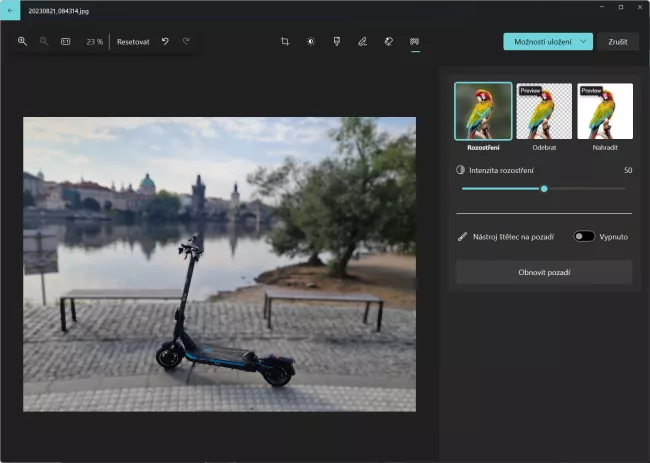Choose the 'Rozostření' background option
Screen dimensions: 650x463
[483, 111]
